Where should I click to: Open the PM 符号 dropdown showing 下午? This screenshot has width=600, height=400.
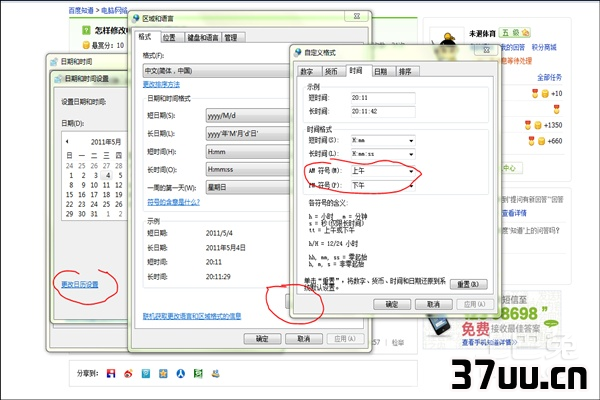[x=411, y=186]
